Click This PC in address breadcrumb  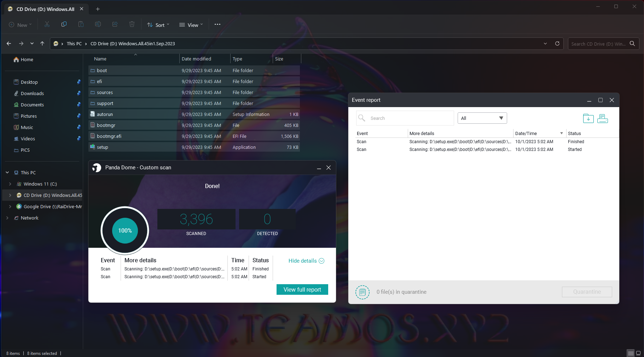(x=74, y=43)
